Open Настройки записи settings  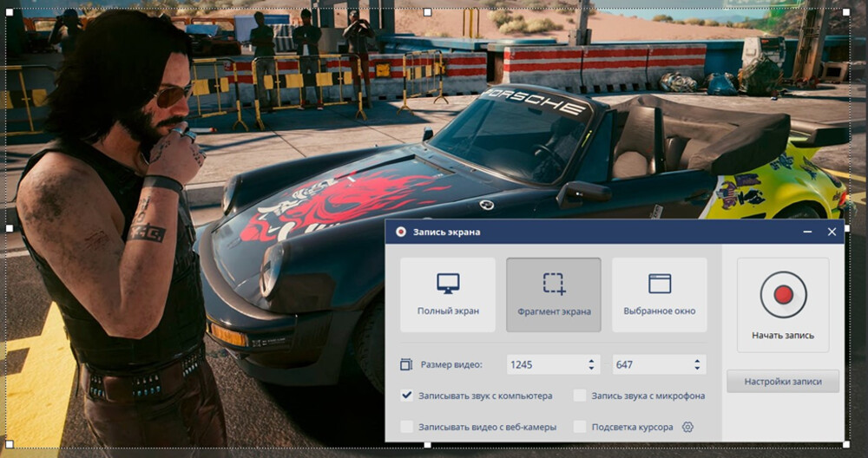click(x=783, y=382)
